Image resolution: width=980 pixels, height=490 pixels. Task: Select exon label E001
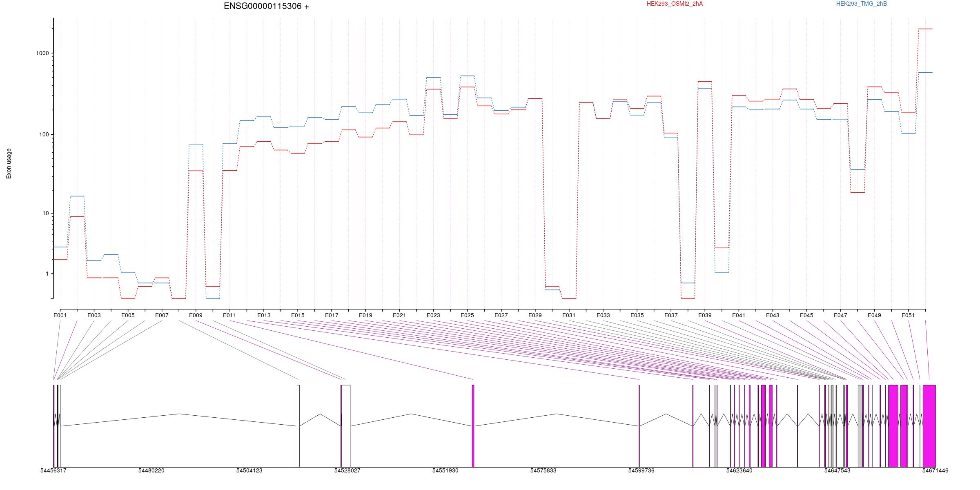pos(60,315)
